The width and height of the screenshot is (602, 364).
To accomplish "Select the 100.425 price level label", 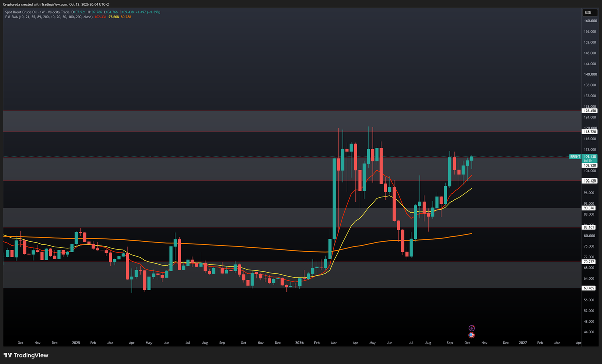I will 589,180.
